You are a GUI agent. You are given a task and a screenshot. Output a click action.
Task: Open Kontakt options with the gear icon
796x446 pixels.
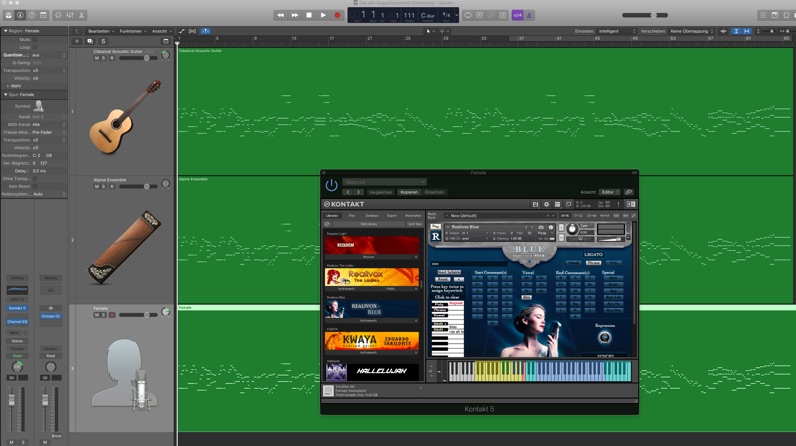click(x=546, y=204)
